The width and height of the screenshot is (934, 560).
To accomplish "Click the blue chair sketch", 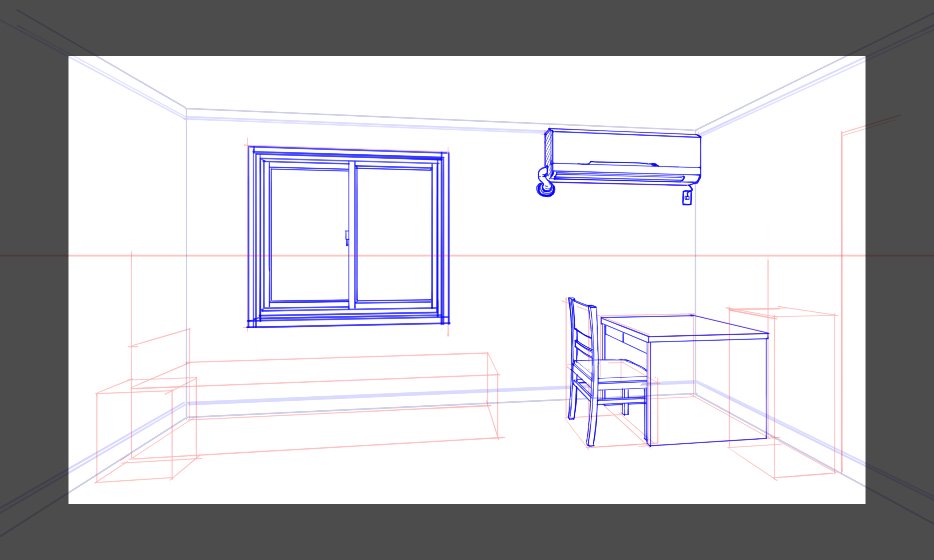I will 607,371.
